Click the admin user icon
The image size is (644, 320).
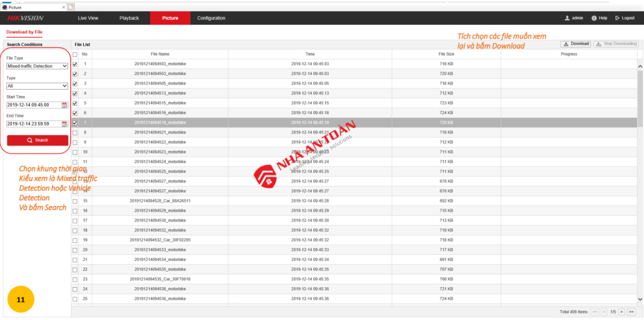click(x=567, y=18)
